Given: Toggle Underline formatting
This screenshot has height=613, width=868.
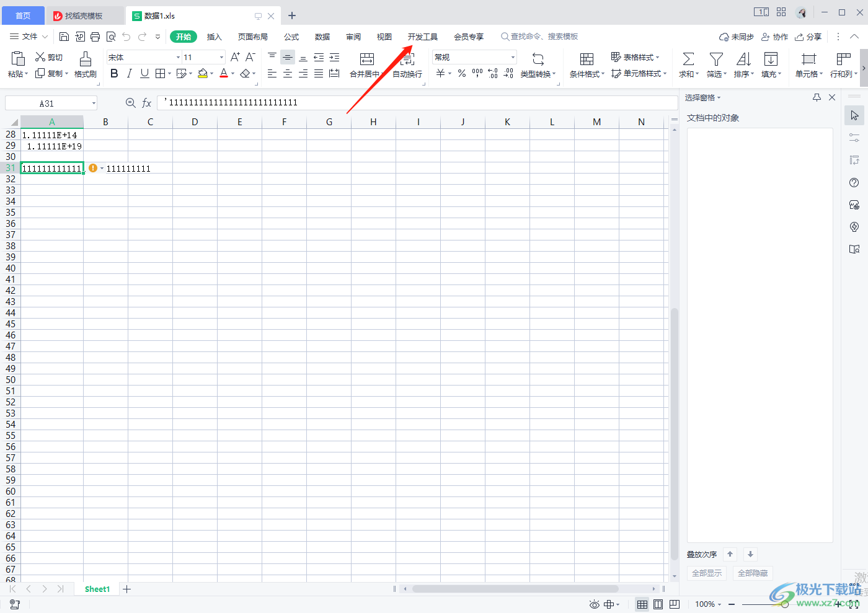Looking at the screenshot, I should (144, 73).
